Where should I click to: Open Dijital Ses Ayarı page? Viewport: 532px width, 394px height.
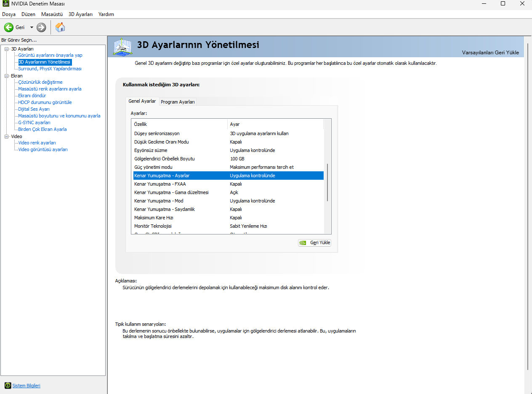(x=34, y=109)
